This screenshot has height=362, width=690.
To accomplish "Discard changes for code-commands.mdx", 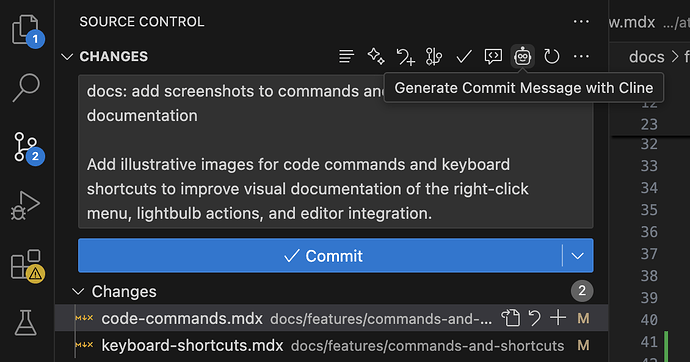I will [x=534, y=318].
